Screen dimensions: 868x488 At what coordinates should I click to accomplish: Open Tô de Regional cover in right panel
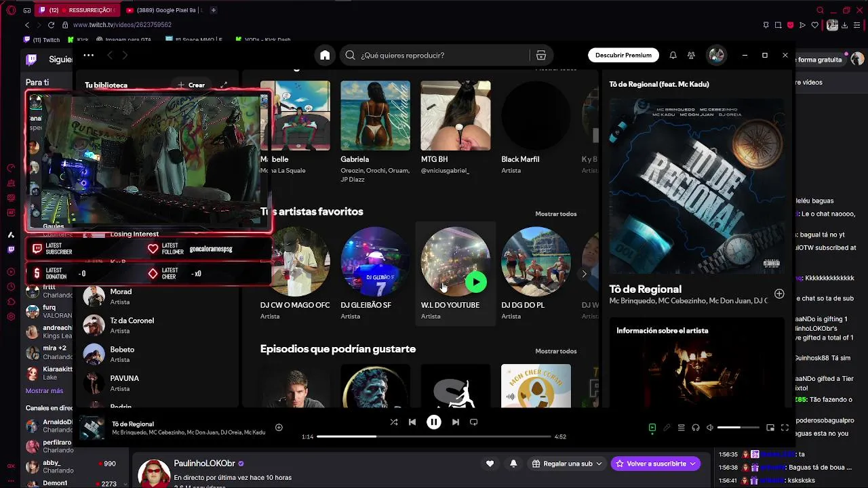[x=696, y=186]
